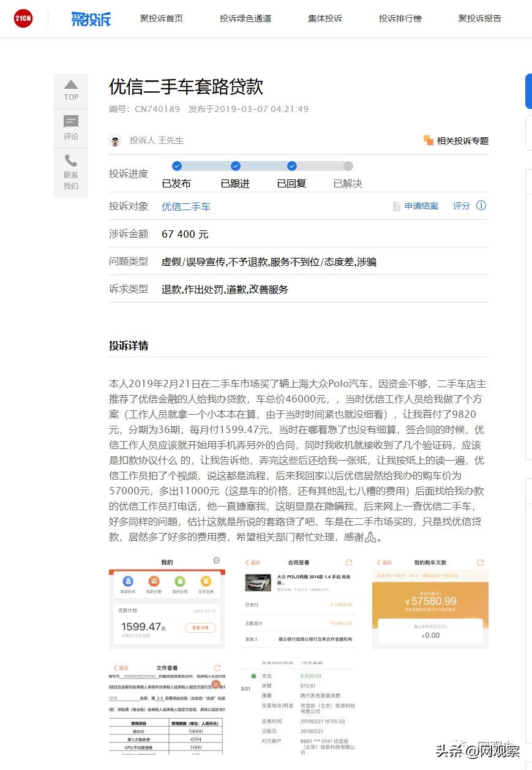This screenshot has height=770, width=532.
Task: Follow the 优信二手车 complaint target link
Action: coord(185,206)
